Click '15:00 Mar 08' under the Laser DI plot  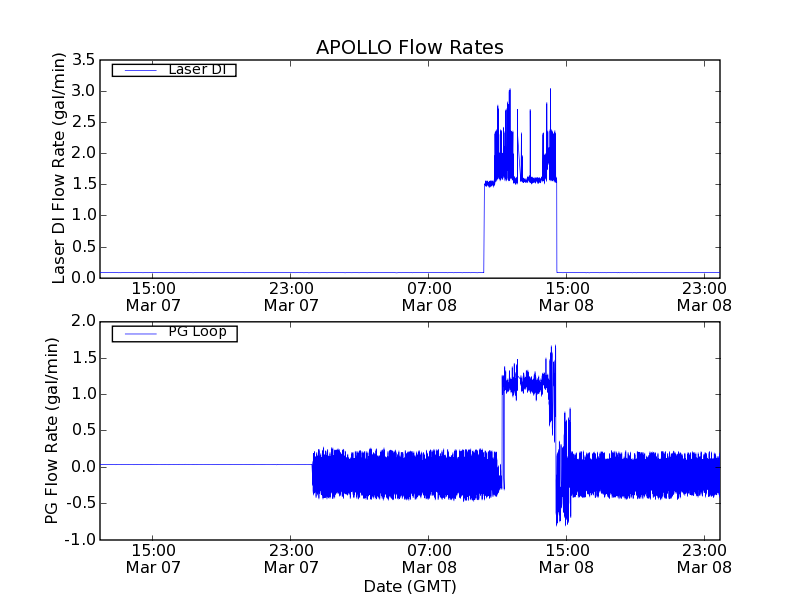pyautogui.click(x=566, y=297)
